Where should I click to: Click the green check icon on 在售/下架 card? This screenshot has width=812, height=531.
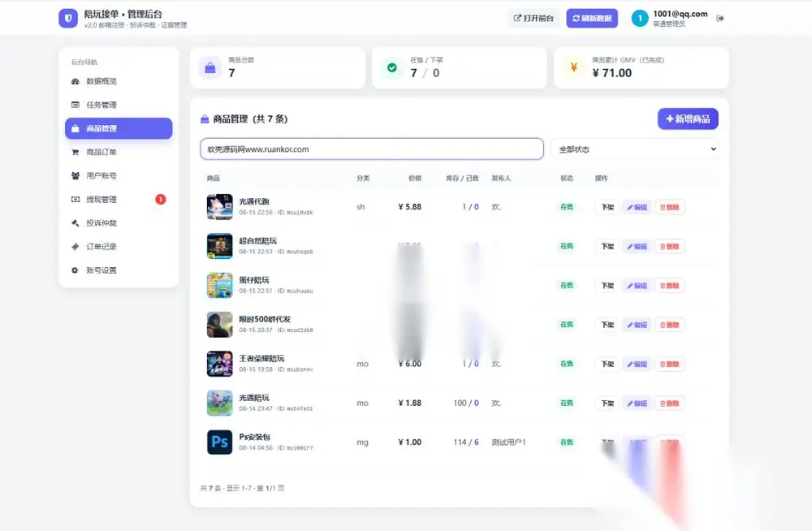392,68
